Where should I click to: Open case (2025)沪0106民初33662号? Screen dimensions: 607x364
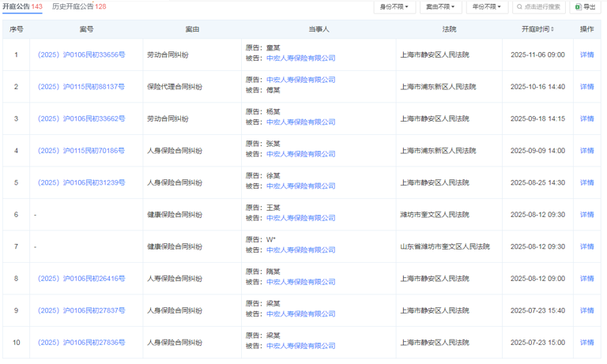click(x=81, y=118)
